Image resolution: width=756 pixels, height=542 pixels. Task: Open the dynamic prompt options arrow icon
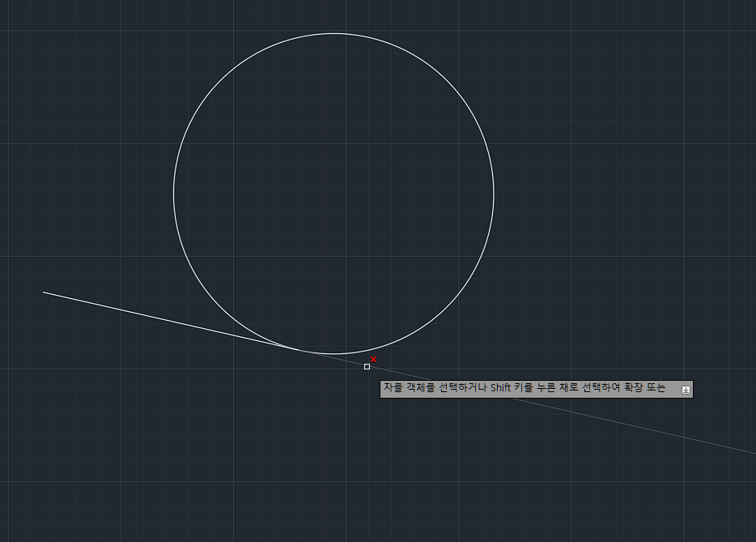click(686, 390)
